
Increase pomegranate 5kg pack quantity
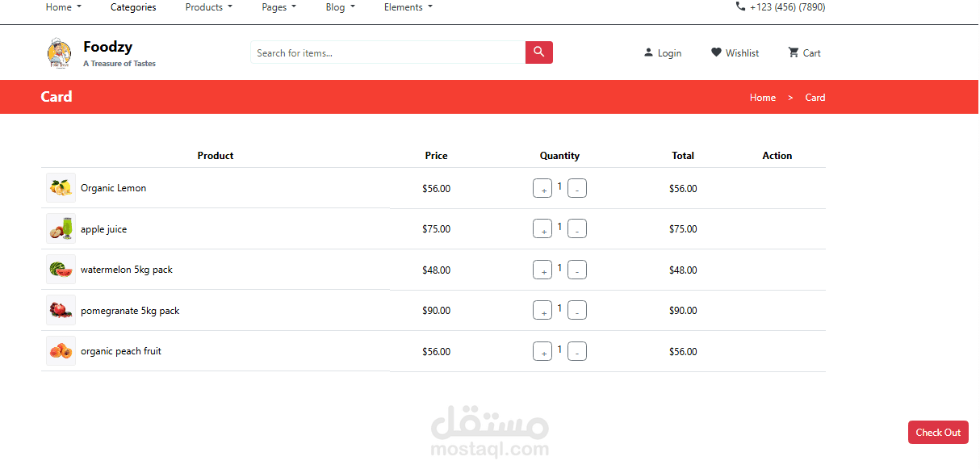tap(542, 310)
